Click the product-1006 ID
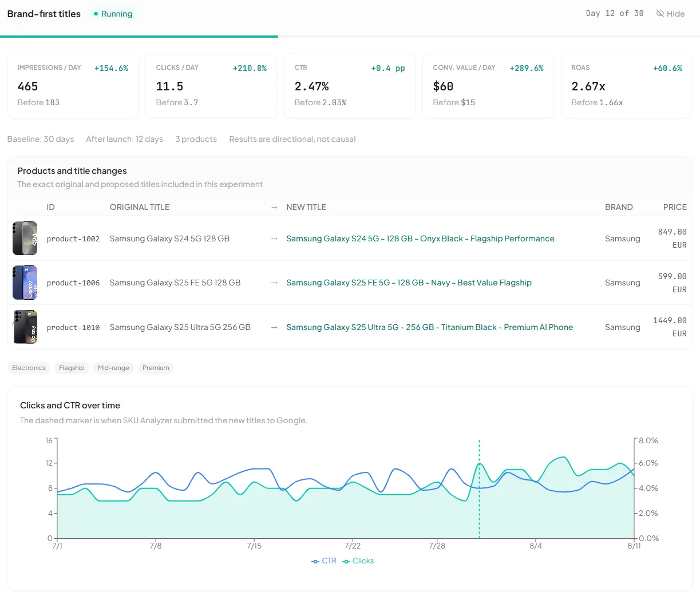Image resolution: width=700 pixels, height=600 pixels. tap(73, 283)
